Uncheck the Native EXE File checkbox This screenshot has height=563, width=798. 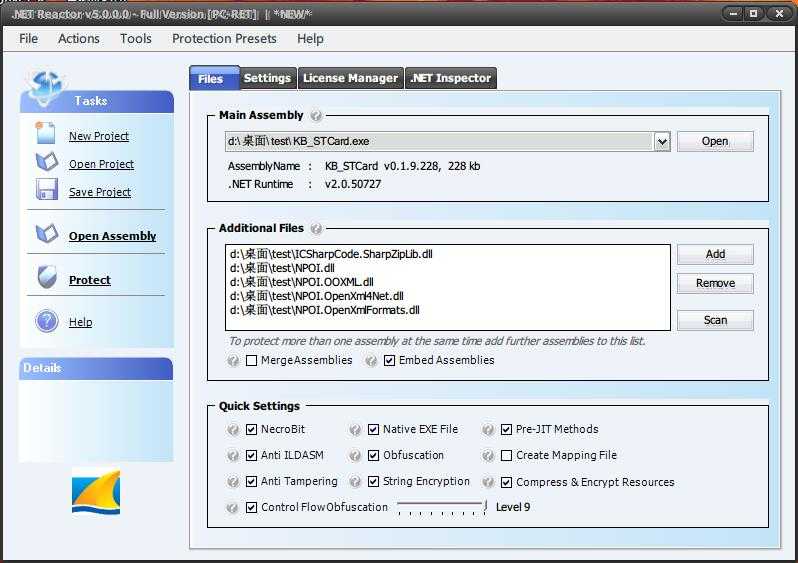[374, 430]
